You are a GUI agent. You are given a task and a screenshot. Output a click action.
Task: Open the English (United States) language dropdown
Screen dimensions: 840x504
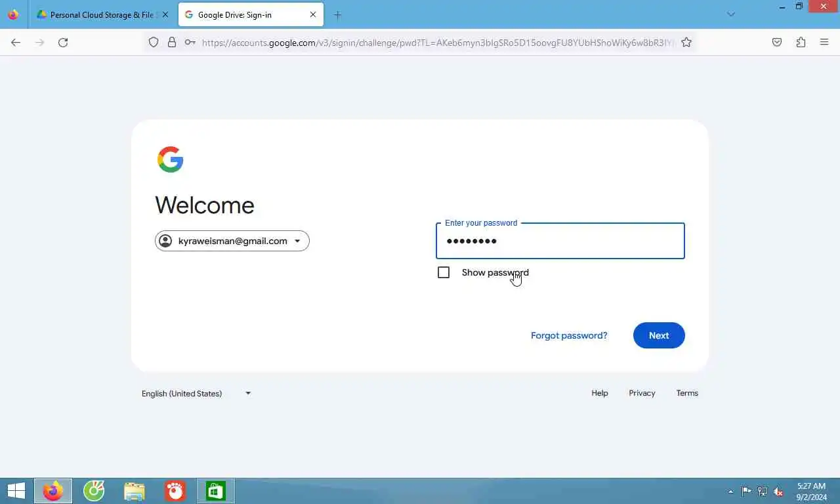(197, 393)
